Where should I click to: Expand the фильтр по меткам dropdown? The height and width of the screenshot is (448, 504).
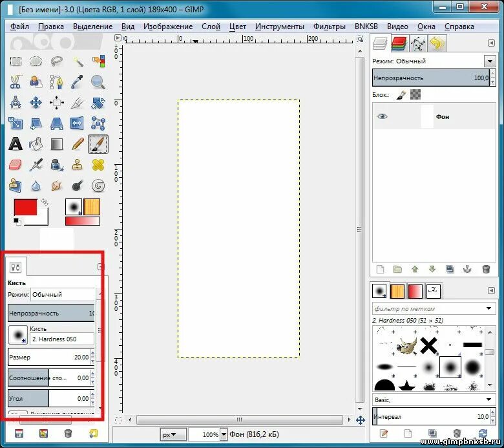click(489, 308)
